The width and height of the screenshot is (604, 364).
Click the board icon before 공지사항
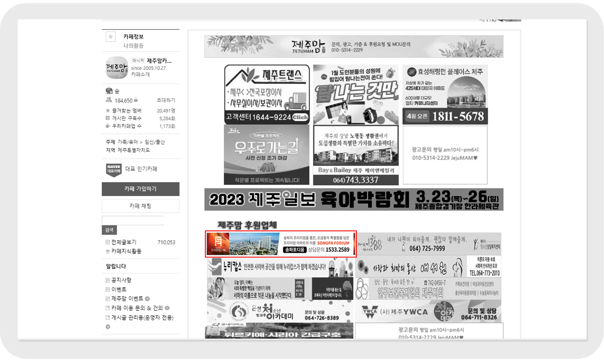tap(108, 280)
